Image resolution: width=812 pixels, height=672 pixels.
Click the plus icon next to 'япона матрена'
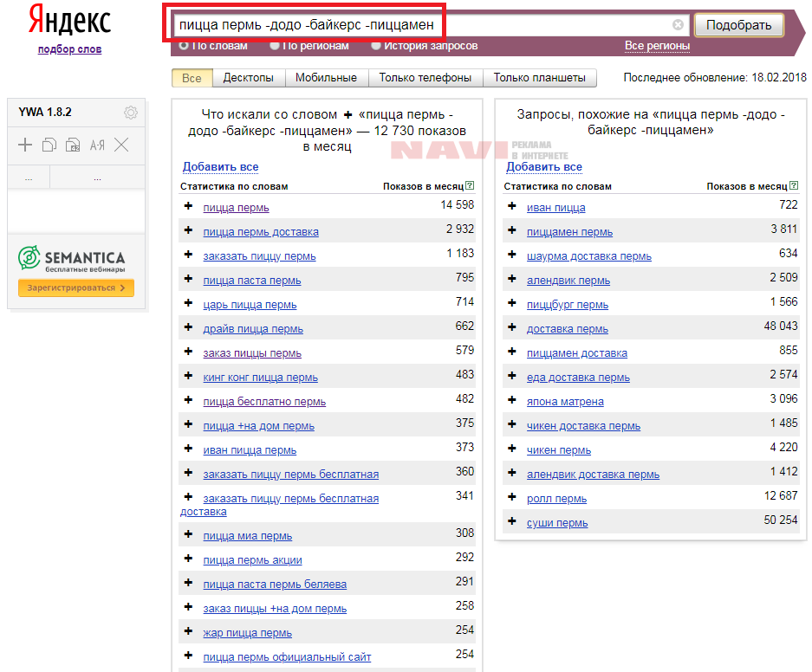click(x=512, y=400)
